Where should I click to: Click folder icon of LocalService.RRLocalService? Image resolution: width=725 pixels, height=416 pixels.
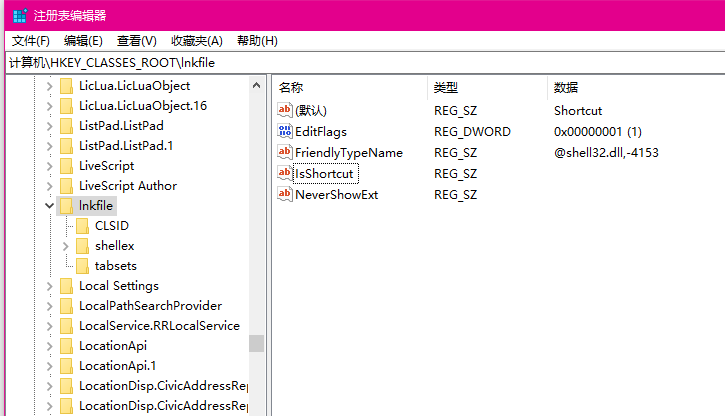pos(67,326)
